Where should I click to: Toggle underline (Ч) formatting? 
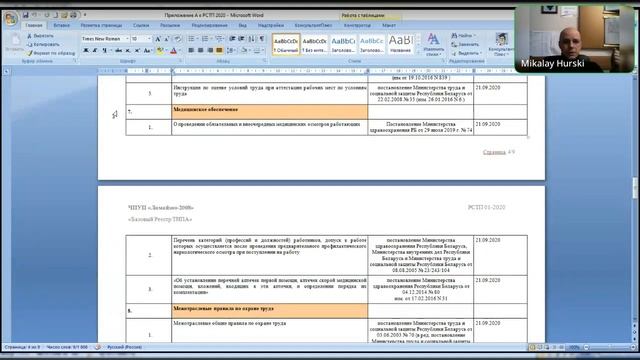click(x=104, y=51)
